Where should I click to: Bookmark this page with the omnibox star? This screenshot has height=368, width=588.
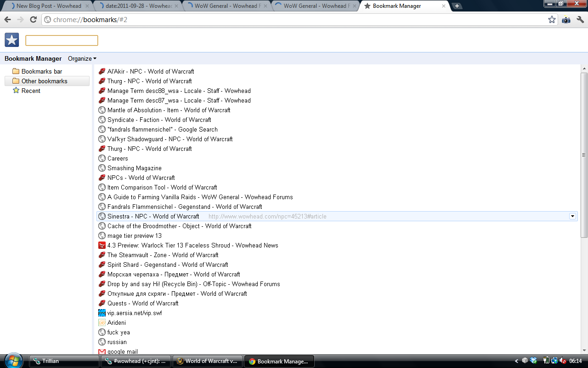[x=552, y=19]
